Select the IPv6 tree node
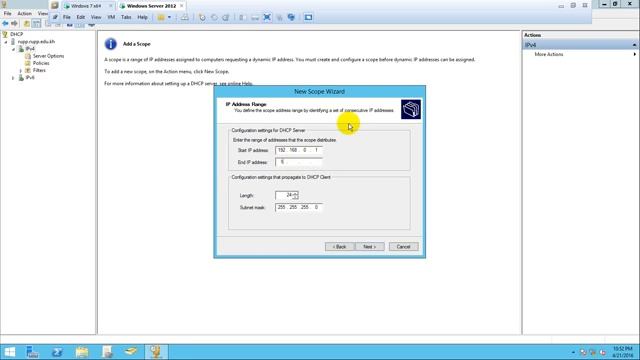The image size is (640, 360). coord(30,78)
